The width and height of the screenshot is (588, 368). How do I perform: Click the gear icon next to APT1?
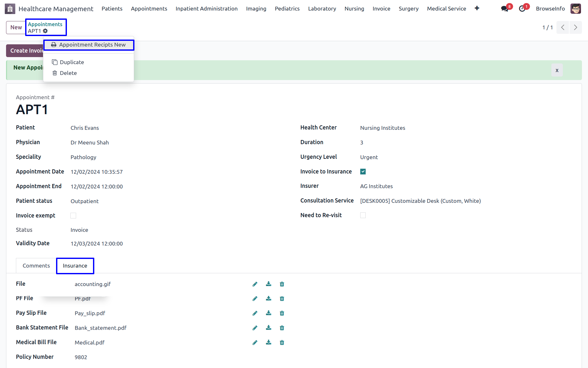(45, 31)
